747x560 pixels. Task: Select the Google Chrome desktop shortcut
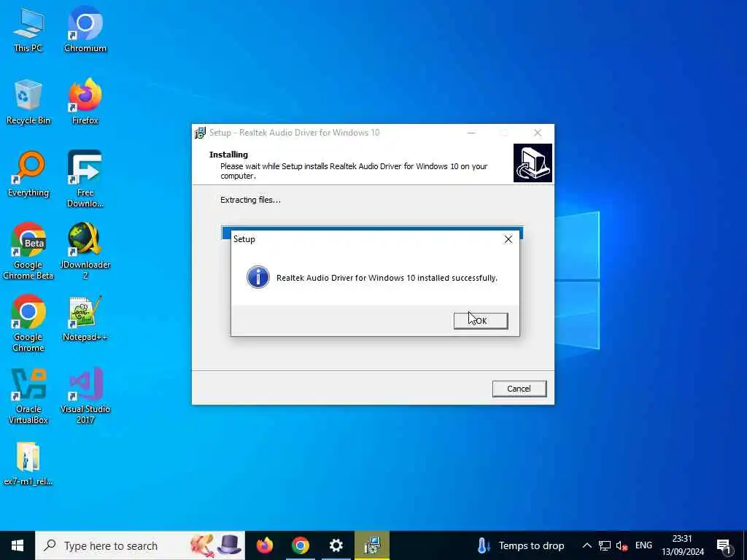tap(28, 324)
